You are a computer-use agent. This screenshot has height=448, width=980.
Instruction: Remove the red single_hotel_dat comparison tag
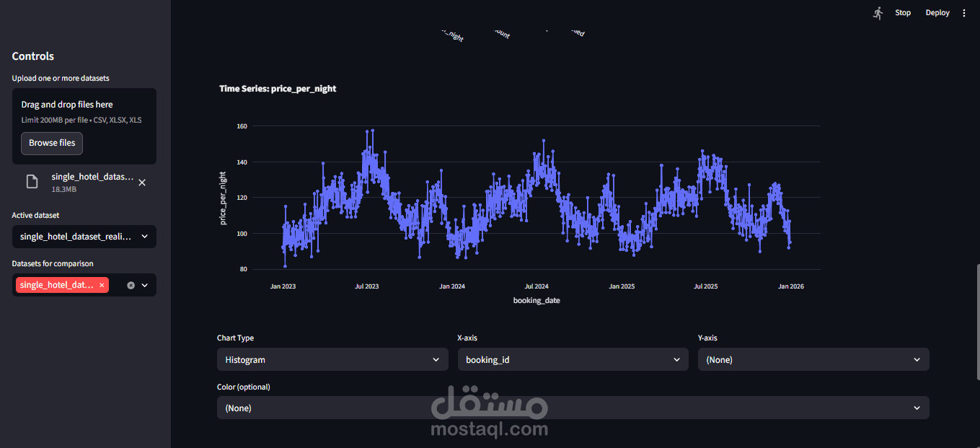tap(102, 285)
